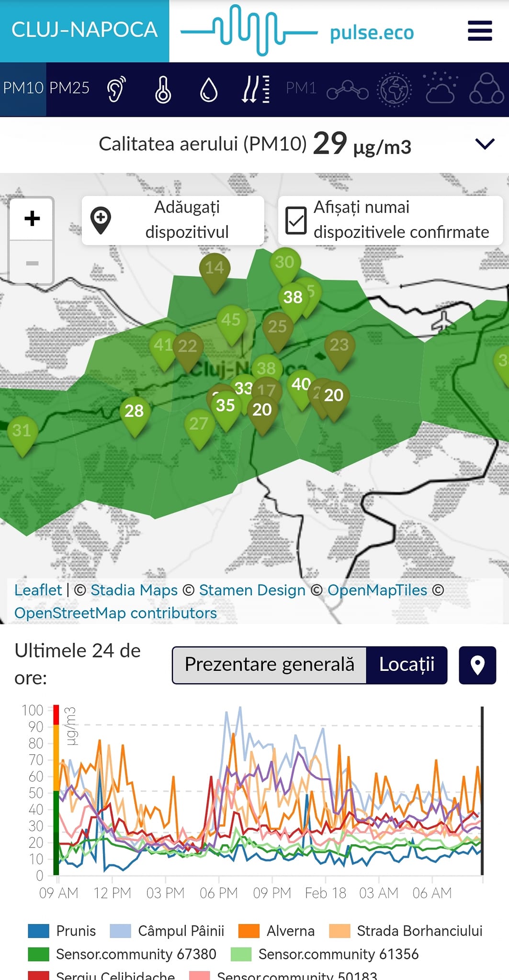Zoom in on the map
Viewport: 509px width, 980px height.
32,219
